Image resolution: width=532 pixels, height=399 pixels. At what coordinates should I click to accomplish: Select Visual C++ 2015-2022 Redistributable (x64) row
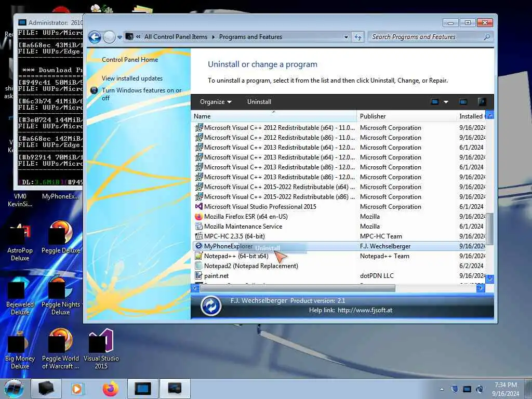[339, 187]
